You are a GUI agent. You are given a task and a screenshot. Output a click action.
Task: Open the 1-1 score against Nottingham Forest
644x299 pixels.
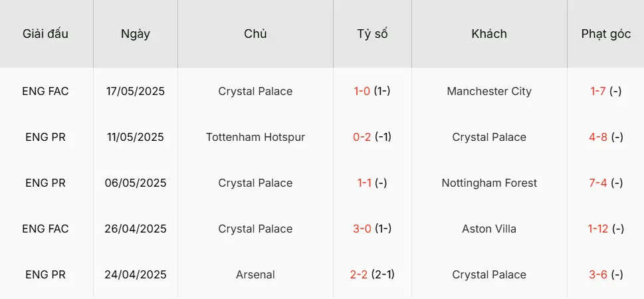(362, 183)
